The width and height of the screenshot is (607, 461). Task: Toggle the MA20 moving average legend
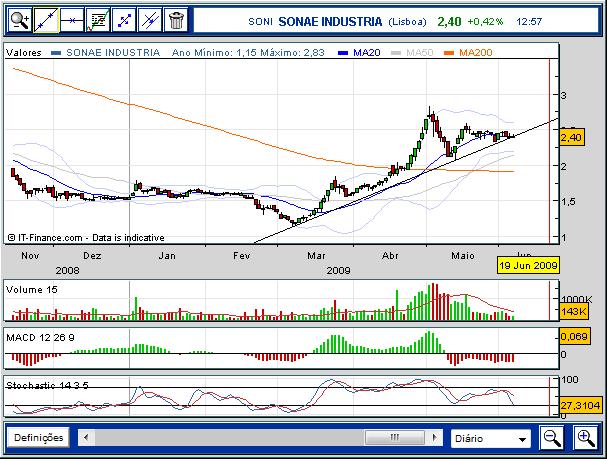(x=359, y=53)
